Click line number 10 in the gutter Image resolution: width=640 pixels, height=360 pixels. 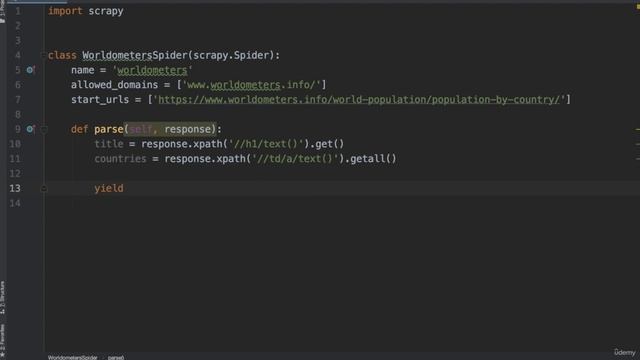[x=15, y=144]
